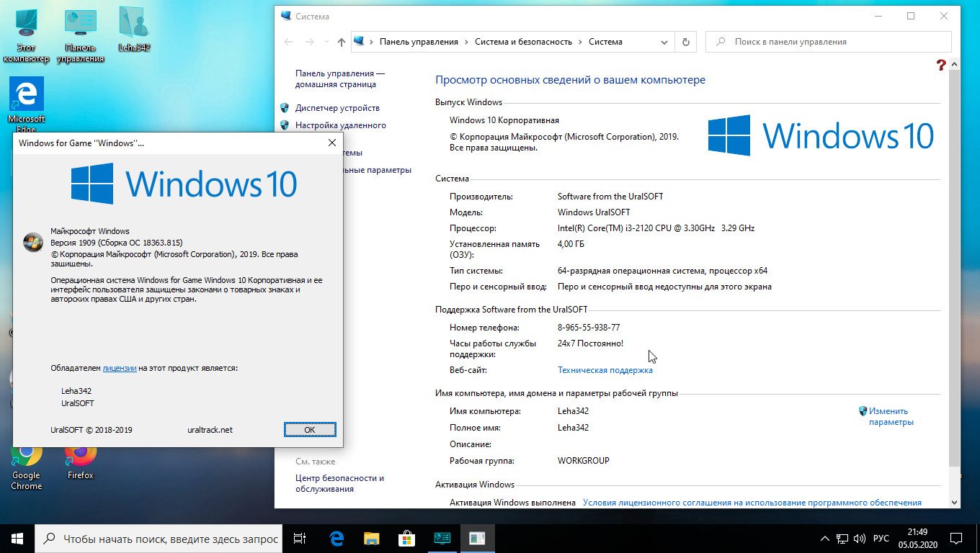Click the taskbar search box
Viewport: 980px width, 553px height.
159,538
